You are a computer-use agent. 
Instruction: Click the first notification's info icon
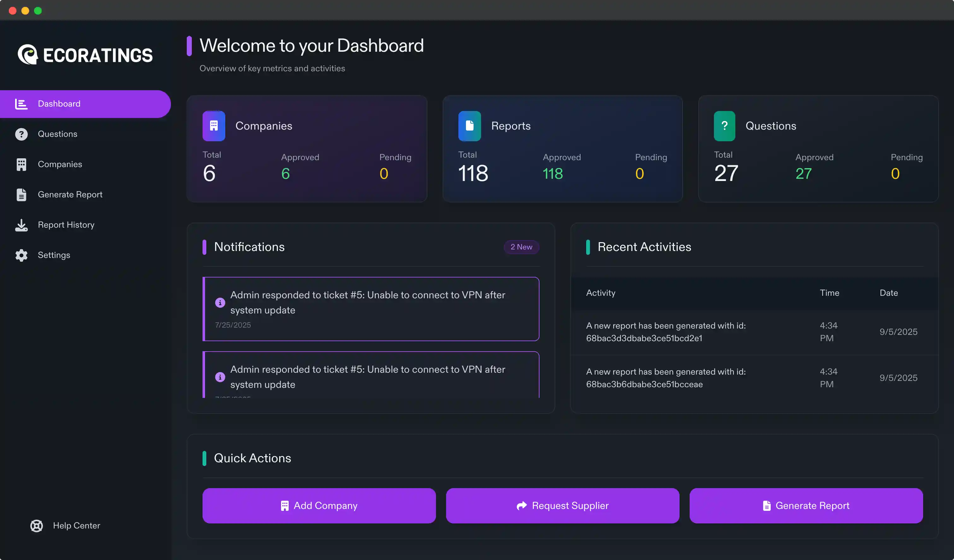point(220,302)
